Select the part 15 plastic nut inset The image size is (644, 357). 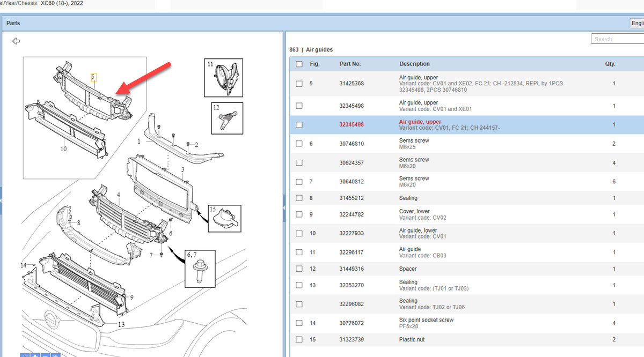click(x=224, y=218)
